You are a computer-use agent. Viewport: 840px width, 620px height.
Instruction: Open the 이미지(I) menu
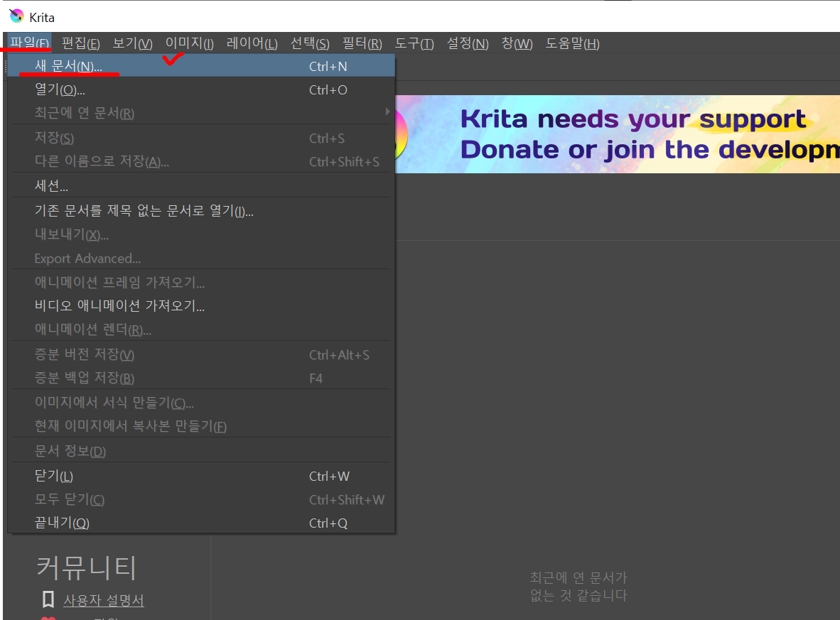click(189, 43)
